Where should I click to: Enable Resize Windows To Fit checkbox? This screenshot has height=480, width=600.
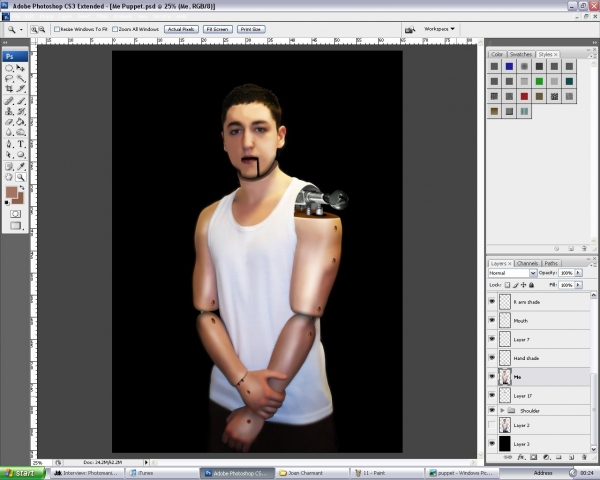coord(57,29)
